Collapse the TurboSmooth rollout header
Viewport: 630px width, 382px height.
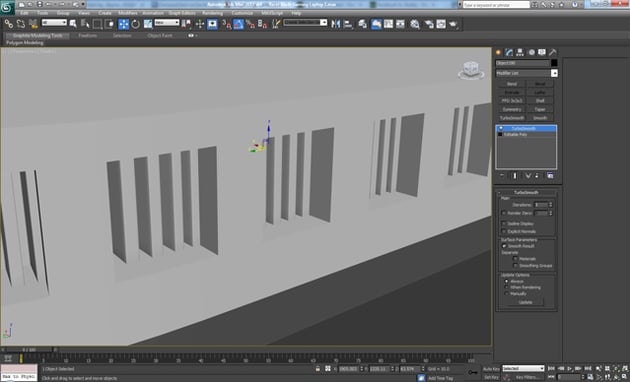[x=526, y=192]
